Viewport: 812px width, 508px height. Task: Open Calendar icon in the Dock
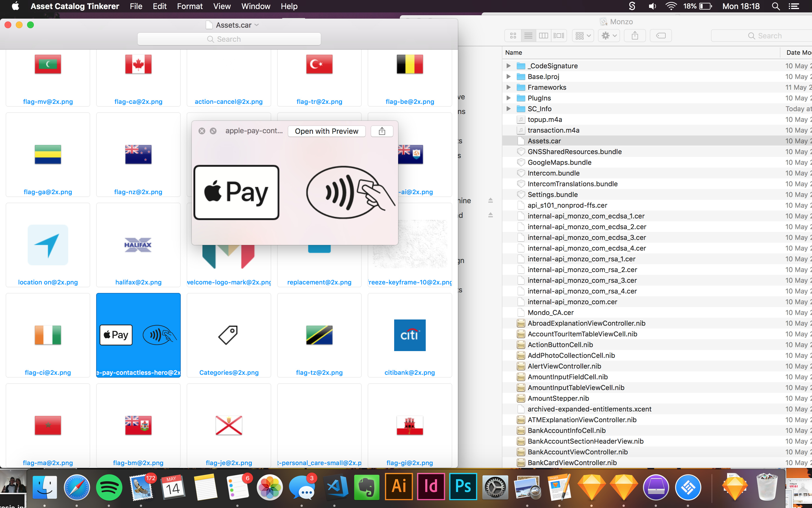tap(173, 487)
